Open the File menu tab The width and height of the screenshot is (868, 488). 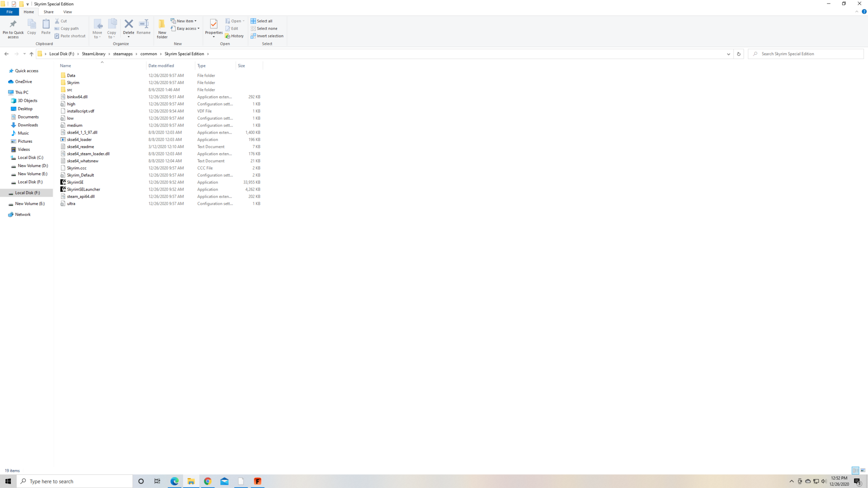click(9, 12)
